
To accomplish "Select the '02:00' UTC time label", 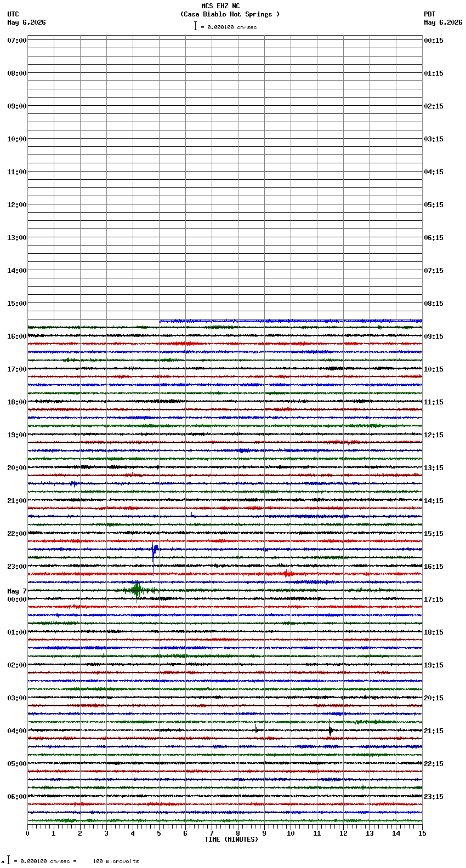I will (x=16, y=665).
